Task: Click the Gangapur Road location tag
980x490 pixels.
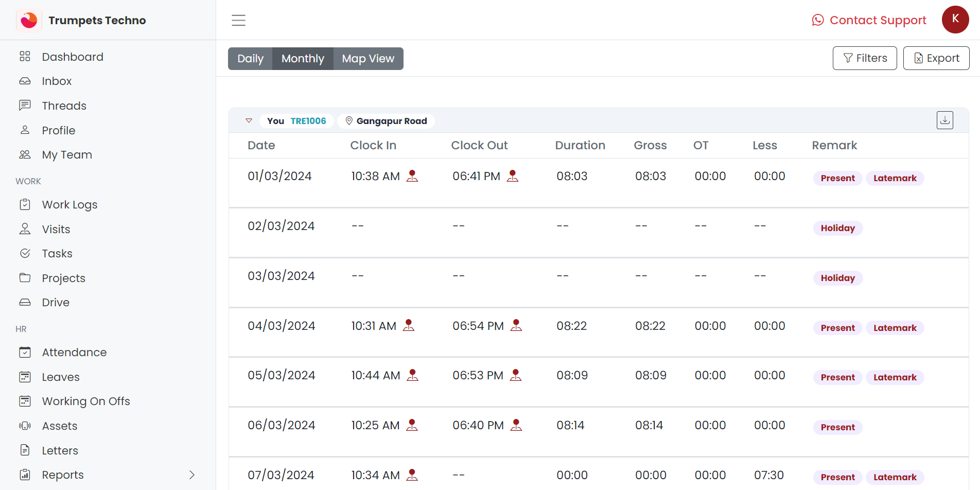Action: (x=386, y=121)
